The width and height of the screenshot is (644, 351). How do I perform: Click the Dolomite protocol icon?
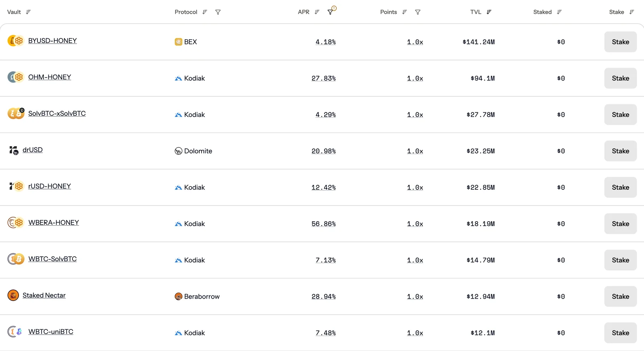178,151
